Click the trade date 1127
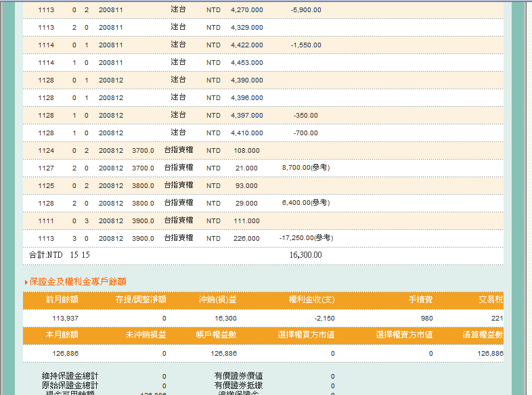This screenshot has height=395, width=532. [x=46, y=168]
